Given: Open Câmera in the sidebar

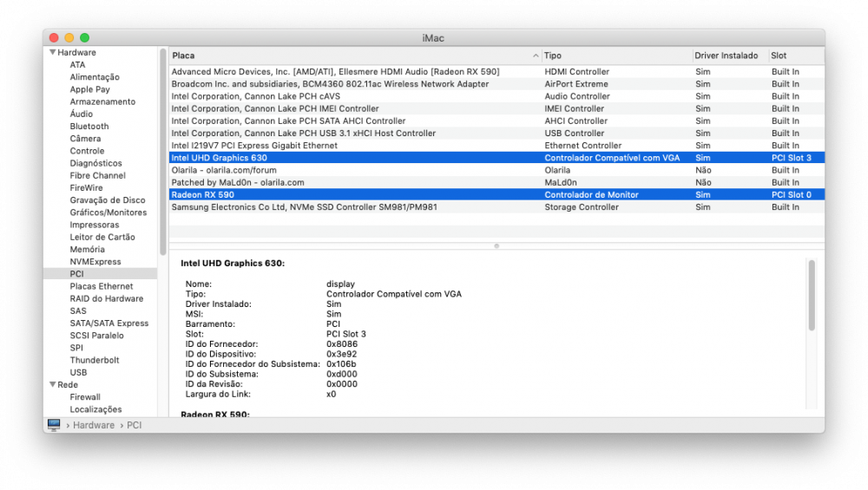Looking at the screenshot, I should (x=85, y=138).
